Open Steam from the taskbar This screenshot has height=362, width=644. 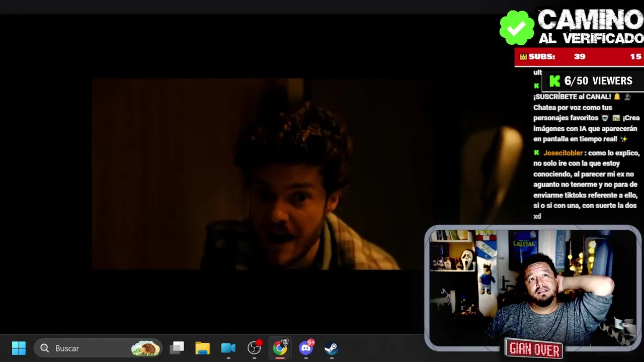pyautogui.click(x=331, y=348)
